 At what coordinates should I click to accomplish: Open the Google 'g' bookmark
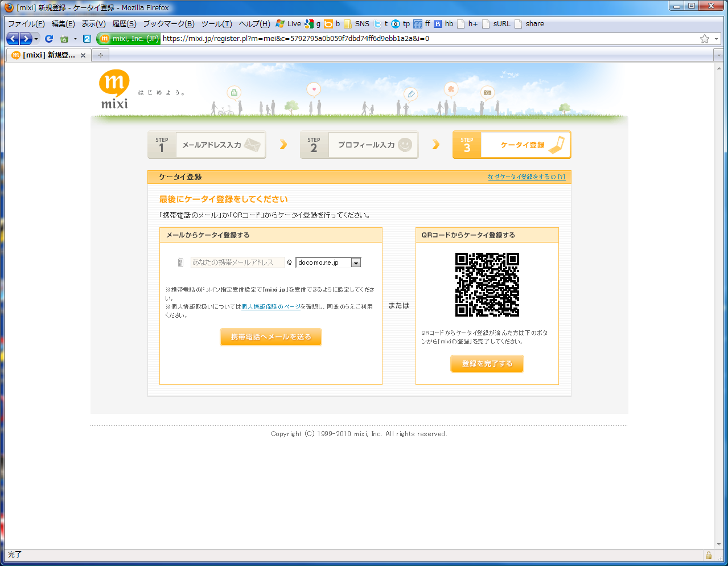[x=312, y=24]
